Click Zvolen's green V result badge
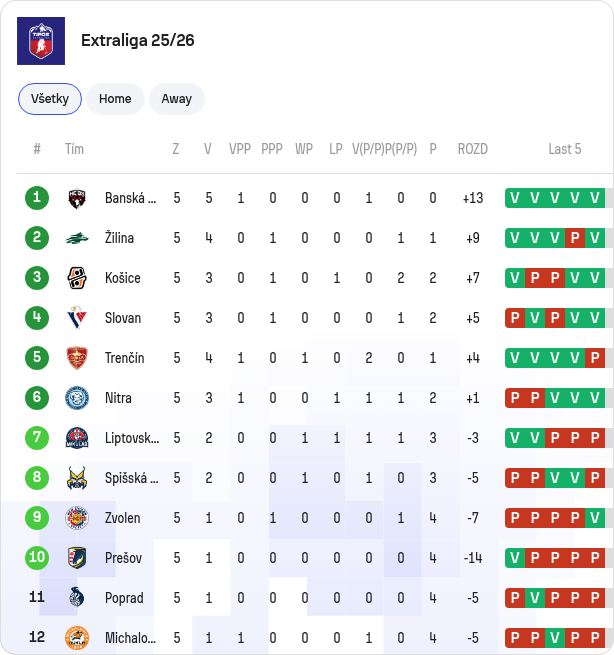The width and height of the screenshot is (614, 655). pos(595,518)
